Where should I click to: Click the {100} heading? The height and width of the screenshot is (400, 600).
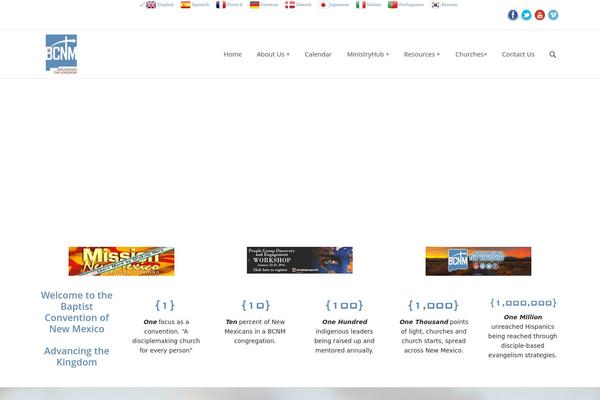[344, 305]
